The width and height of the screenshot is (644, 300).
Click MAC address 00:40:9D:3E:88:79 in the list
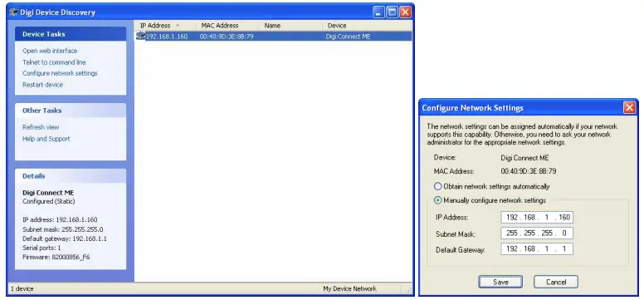227,37
